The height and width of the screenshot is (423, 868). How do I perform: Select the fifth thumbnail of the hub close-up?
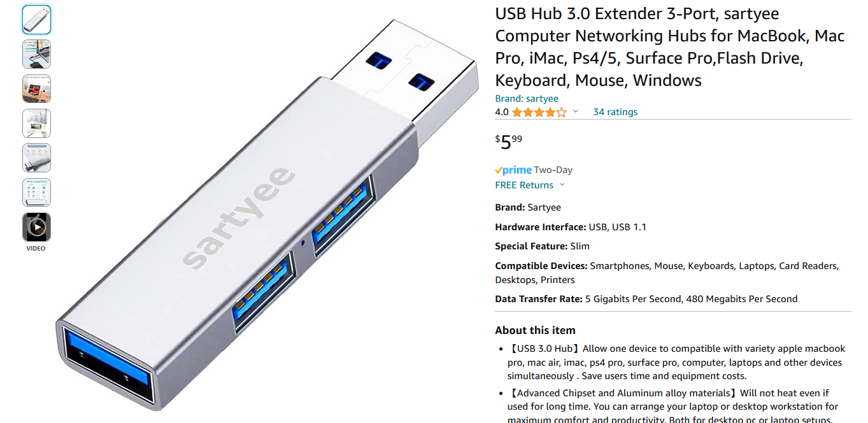coord(36,158)
